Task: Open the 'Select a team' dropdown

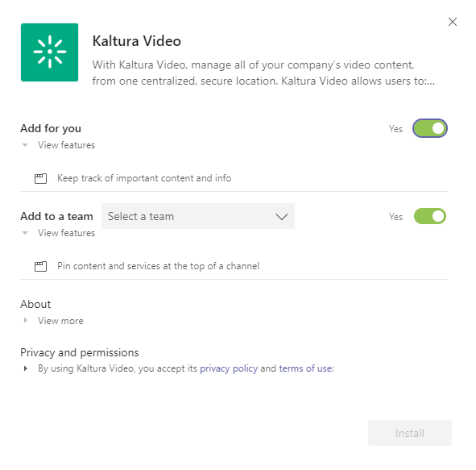Action: 198,216
